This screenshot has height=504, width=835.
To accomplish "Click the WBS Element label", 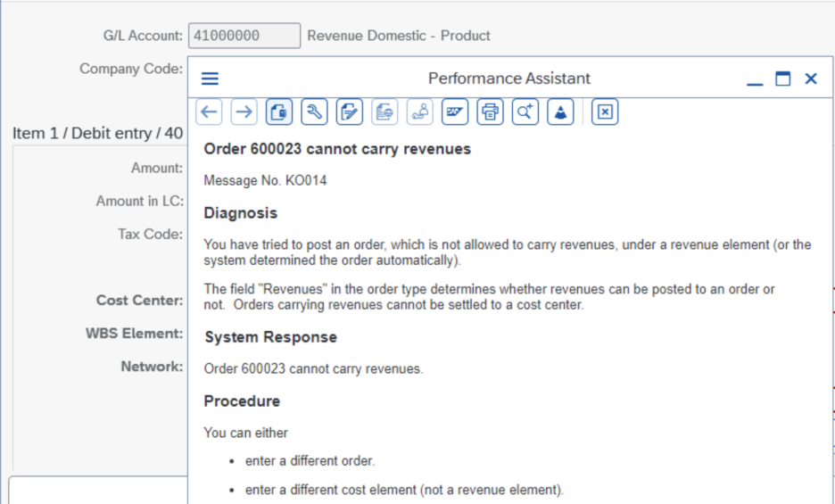I will pos(134,334).
